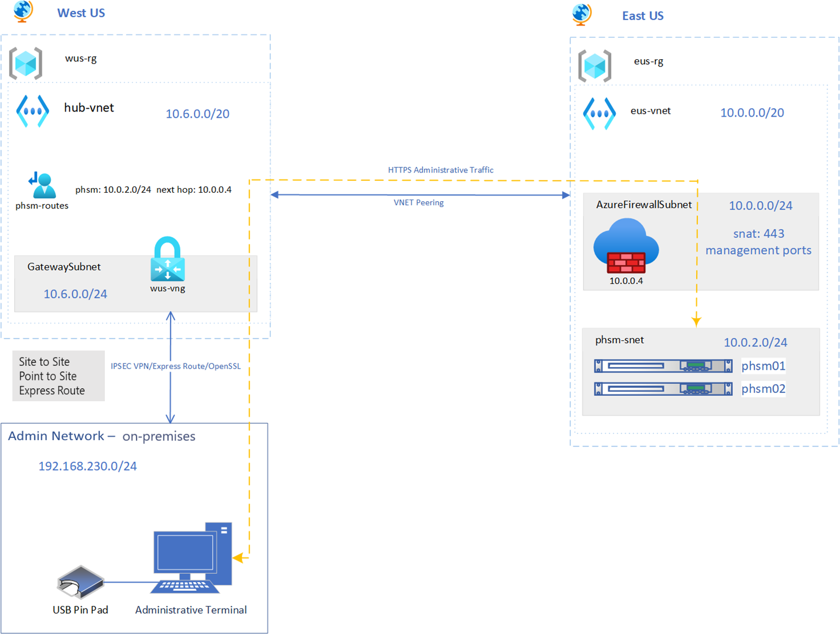Image resolution: width=840 pixels, height=634 pixels.
Task: Select the wus-rg resource group icon
Action: point(26,63)
